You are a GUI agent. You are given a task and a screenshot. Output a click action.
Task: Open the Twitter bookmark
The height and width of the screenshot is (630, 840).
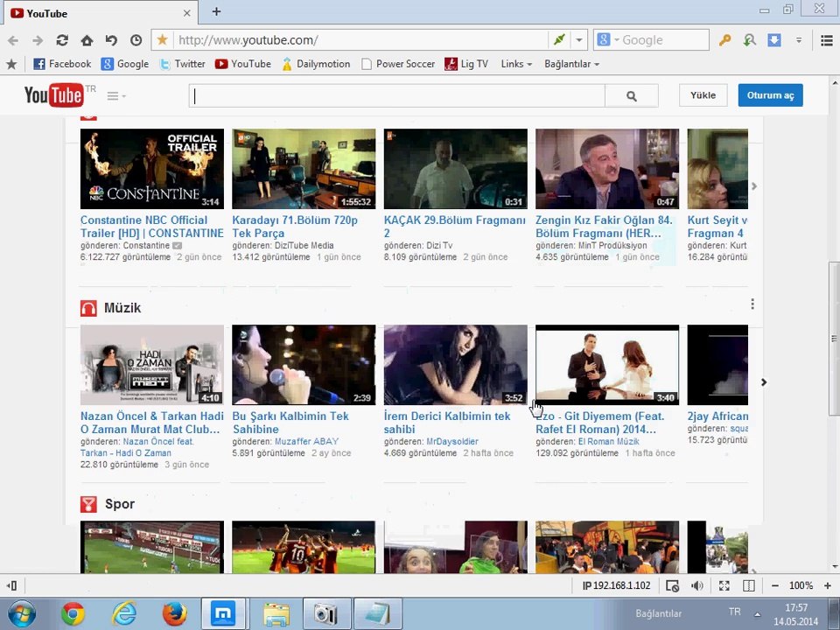click(x=182, y=64)
